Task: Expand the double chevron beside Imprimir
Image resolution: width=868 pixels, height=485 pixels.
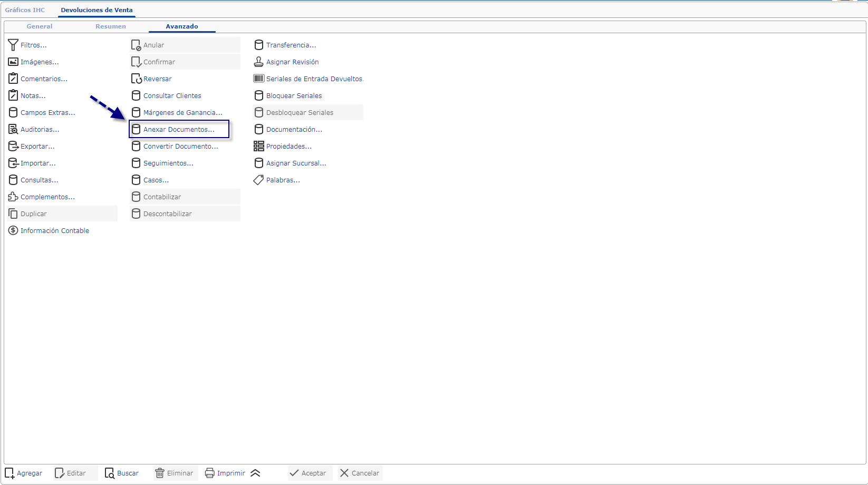Action: click(x=255, y=473)
